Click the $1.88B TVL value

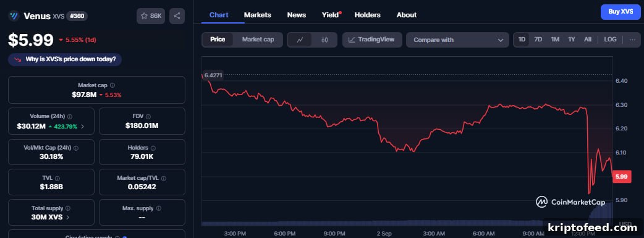pos(51,187)
